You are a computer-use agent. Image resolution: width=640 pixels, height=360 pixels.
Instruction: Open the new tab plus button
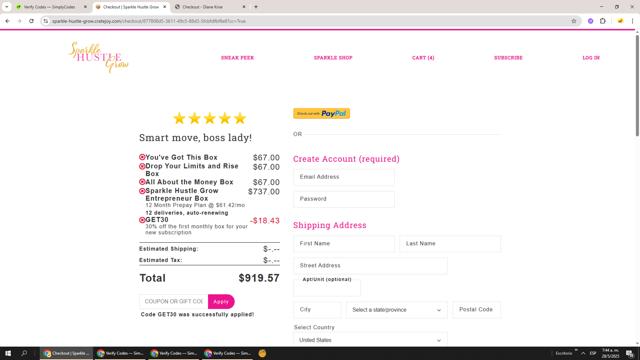coord(256,7)
